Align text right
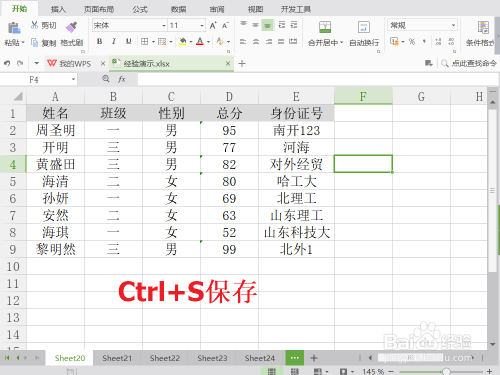 [x=268, y=42]
